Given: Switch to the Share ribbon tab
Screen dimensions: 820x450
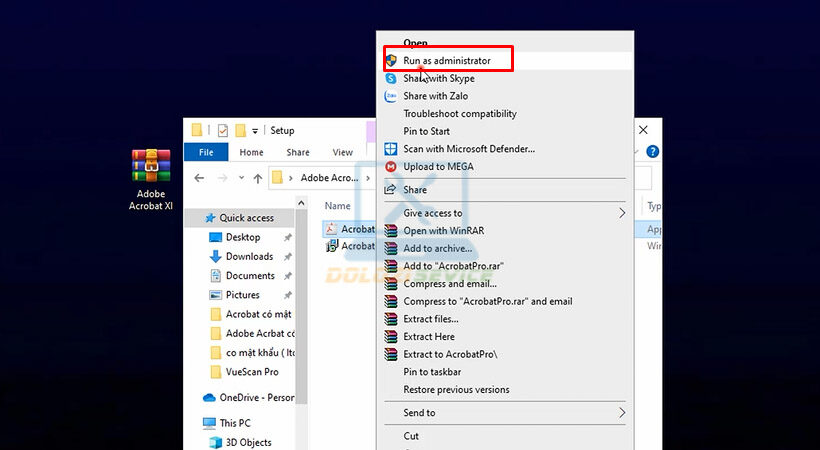Looking at the screenshot, I should tap(298, 152).
